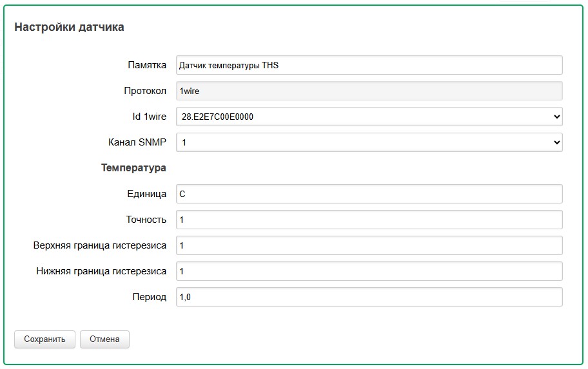Click the Канал SNMP label
Image resolution: width=588 pixels, height=369 pixels.
(137, 142)
